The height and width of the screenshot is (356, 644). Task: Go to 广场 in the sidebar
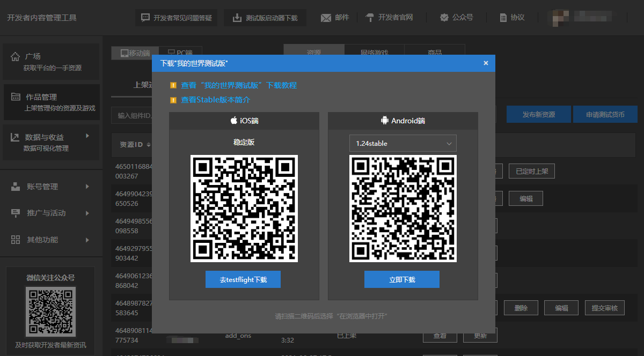coord(52,62)
